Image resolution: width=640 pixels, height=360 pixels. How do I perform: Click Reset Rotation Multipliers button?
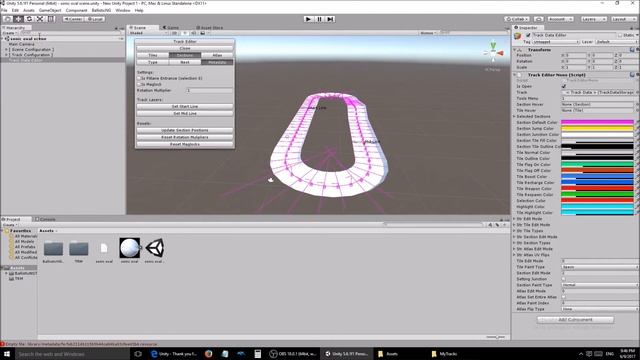point(185,137)
